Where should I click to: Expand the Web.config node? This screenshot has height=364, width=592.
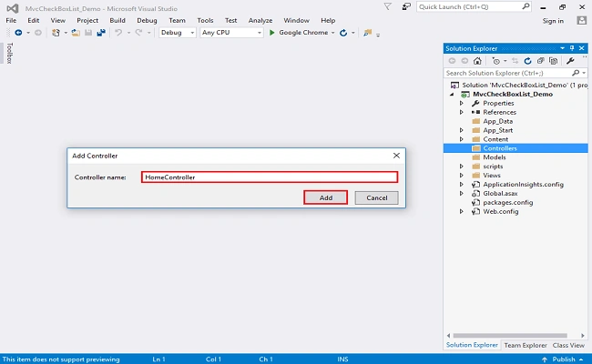click(462, 212)
